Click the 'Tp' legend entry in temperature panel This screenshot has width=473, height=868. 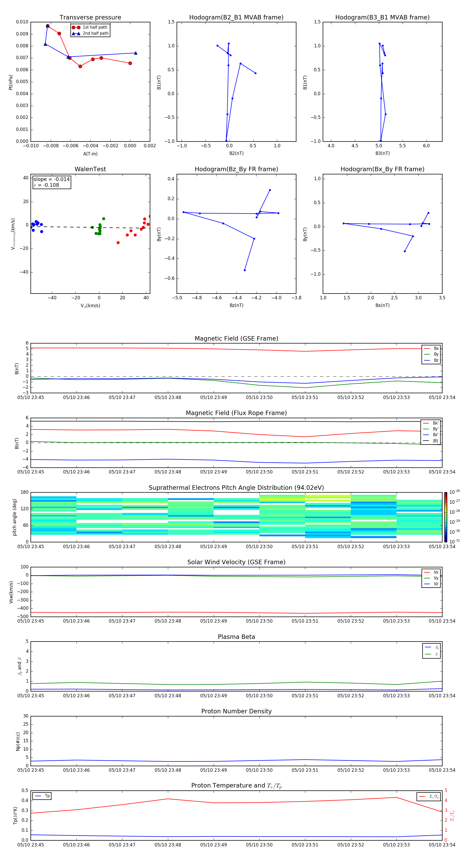[x=42, y=796]
